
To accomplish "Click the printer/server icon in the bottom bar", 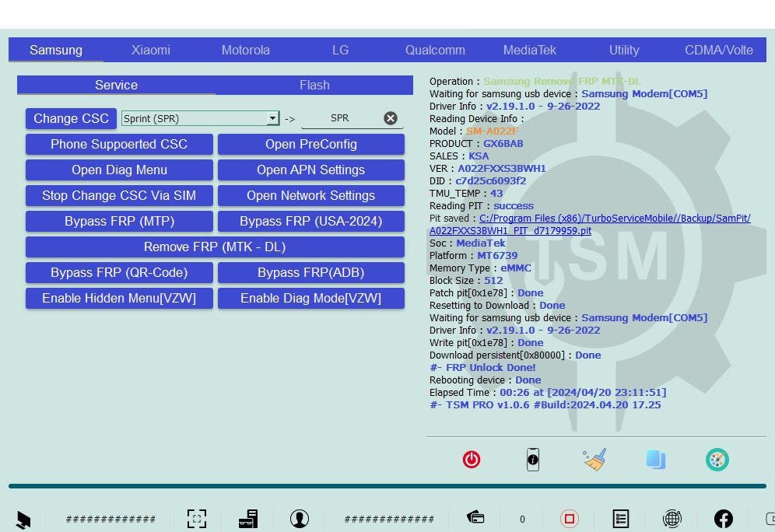I will tap(248, 518).
